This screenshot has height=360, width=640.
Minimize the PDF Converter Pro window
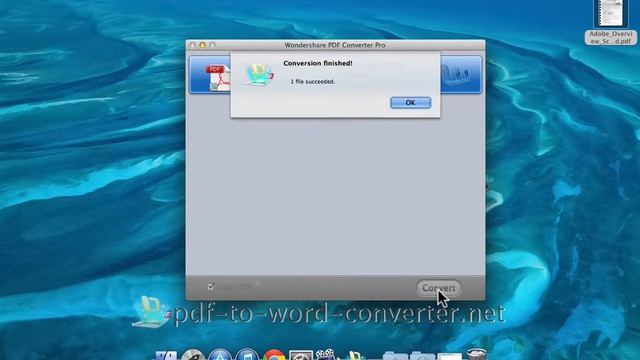coord(202,45)
